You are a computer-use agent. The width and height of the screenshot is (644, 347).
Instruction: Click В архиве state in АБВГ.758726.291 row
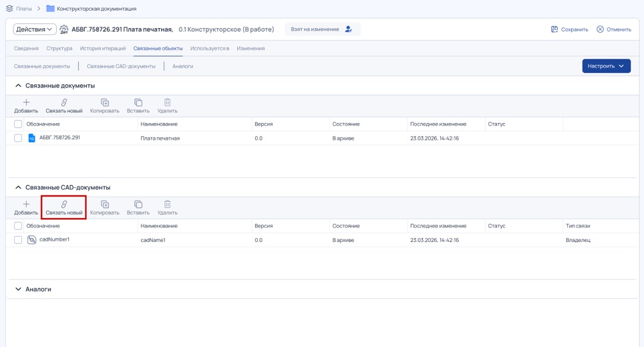pyautogui.click(x=343, y=138)
